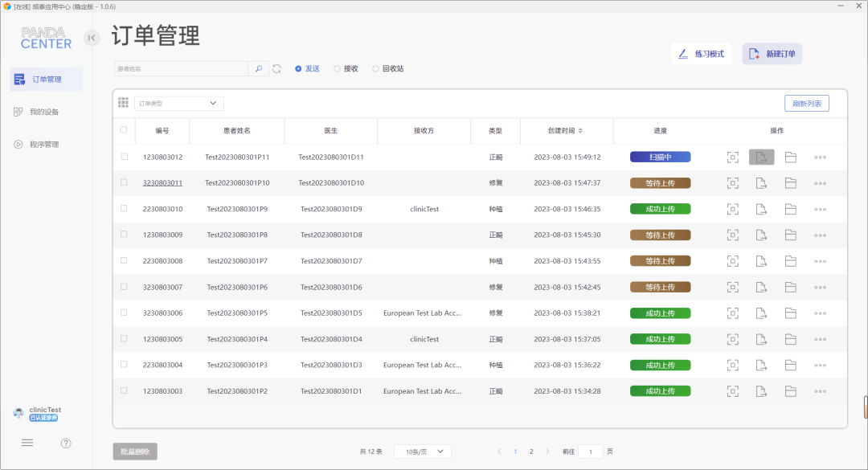Open scan icon for order 1230803012
This screenshot has height=470, width=868.
732,157
